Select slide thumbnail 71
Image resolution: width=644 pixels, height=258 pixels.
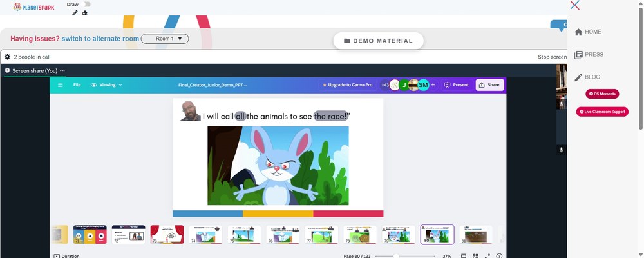(x=90, y=235)
